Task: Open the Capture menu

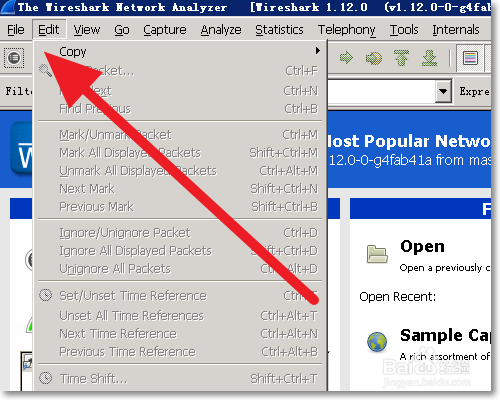Action: click(165, 30)
